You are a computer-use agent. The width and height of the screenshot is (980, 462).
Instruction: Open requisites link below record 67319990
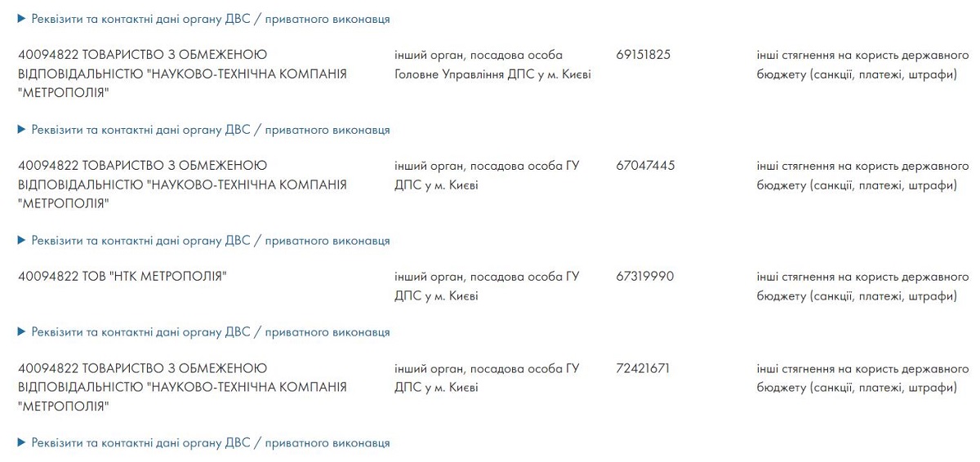[210, 332]
